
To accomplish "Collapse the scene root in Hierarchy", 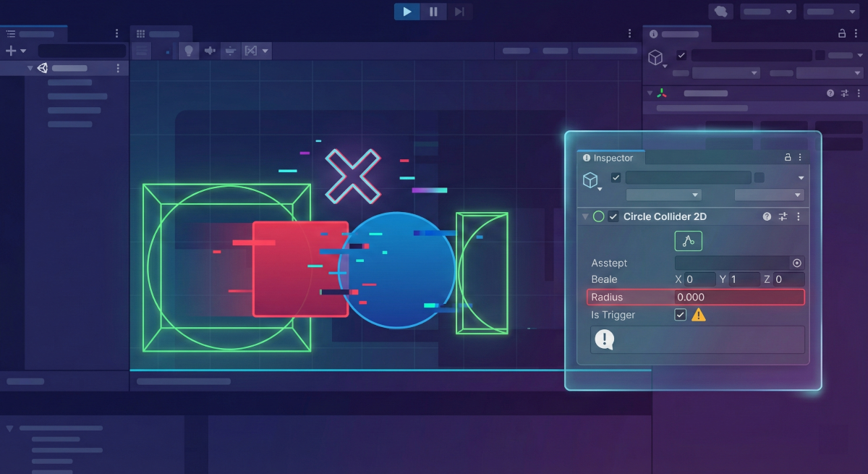I will pyautogui.click(x=30, y=68).
